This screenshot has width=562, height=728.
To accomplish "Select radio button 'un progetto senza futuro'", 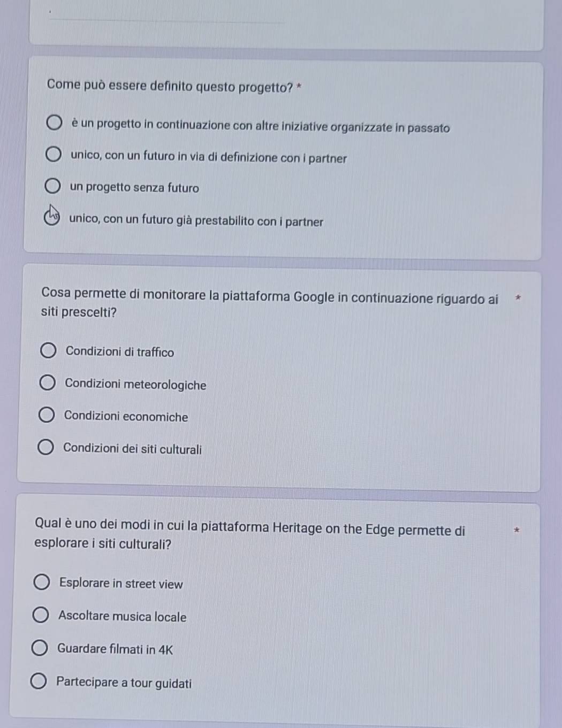I will click(x=52, y=187).
